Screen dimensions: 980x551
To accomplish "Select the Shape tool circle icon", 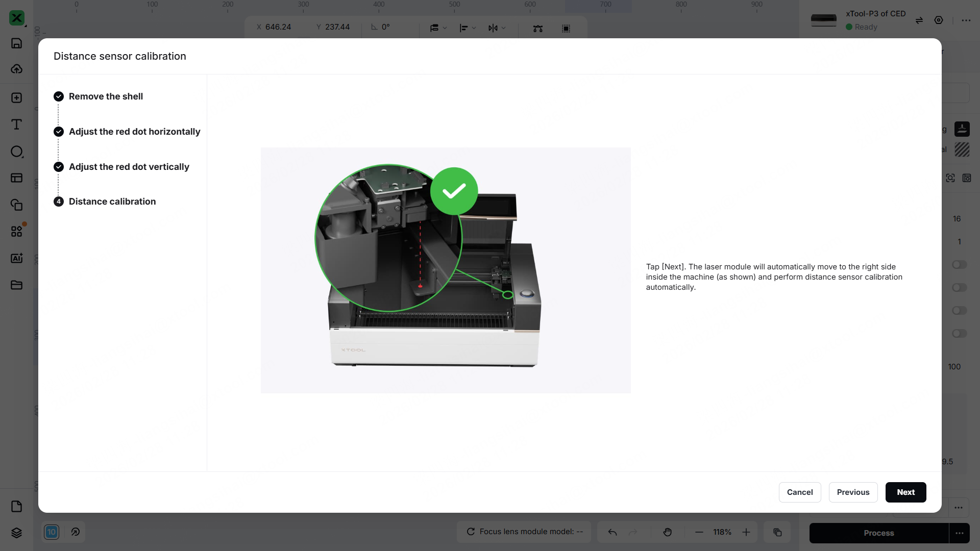I will tap(17, 152).
